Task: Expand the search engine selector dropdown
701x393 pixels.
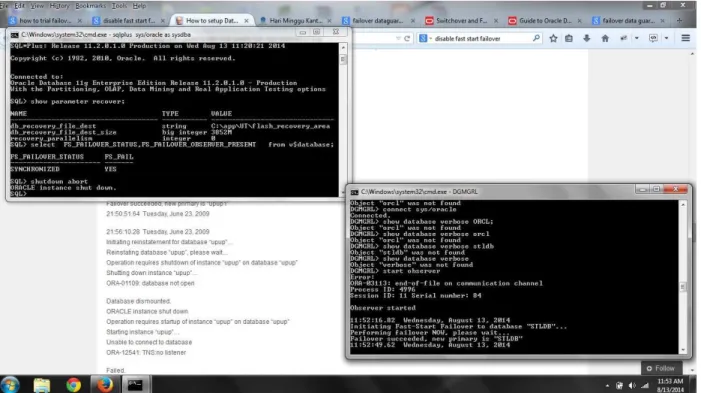Action: (x=431, y=39)
